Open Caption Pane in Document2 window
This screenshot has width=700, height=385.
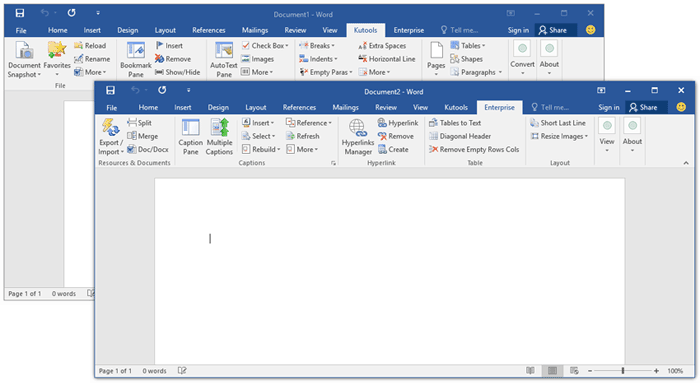[x=190, y=137]
